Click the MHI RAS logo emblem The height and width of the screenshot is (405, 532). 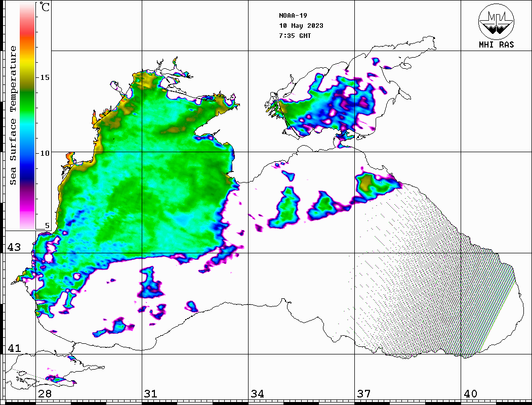click(x=497, y=21)
